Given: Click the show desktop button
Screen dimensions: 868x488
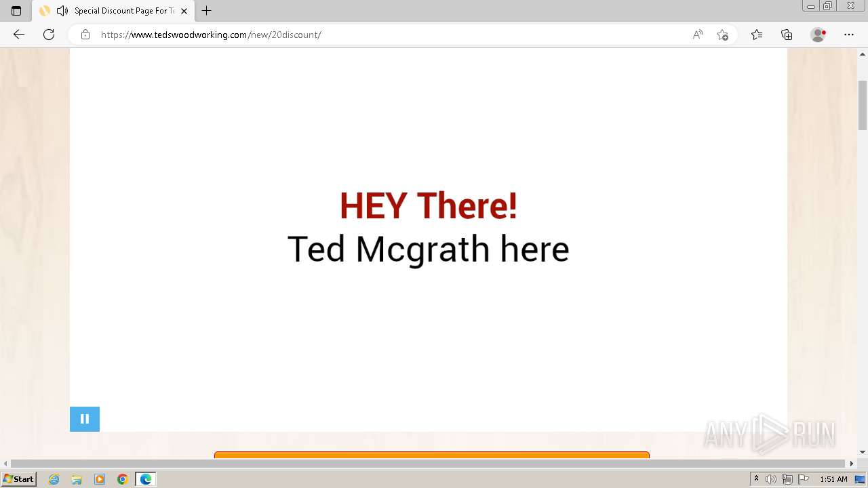Looking at the screenshot, I should click(861, 479).
